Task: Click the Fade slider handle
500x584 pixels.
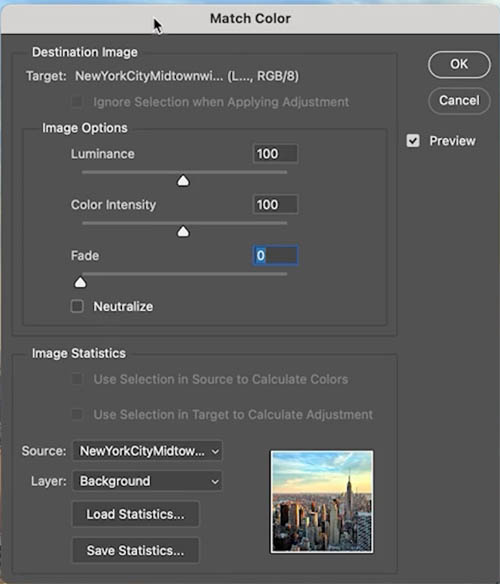Action: point(80,283)
